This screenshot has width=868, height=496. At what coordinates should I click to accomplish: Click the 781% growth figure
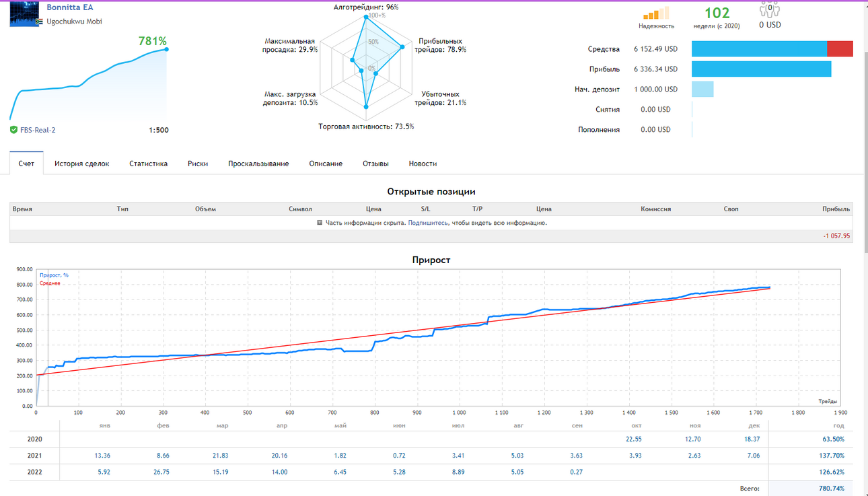click(x=153, y=41)
